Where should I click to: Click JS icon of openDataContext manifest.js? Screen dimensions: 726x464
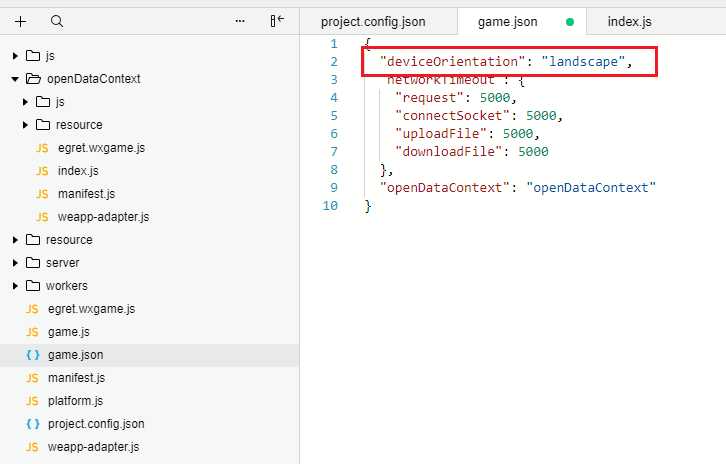(x=42, y=194)
